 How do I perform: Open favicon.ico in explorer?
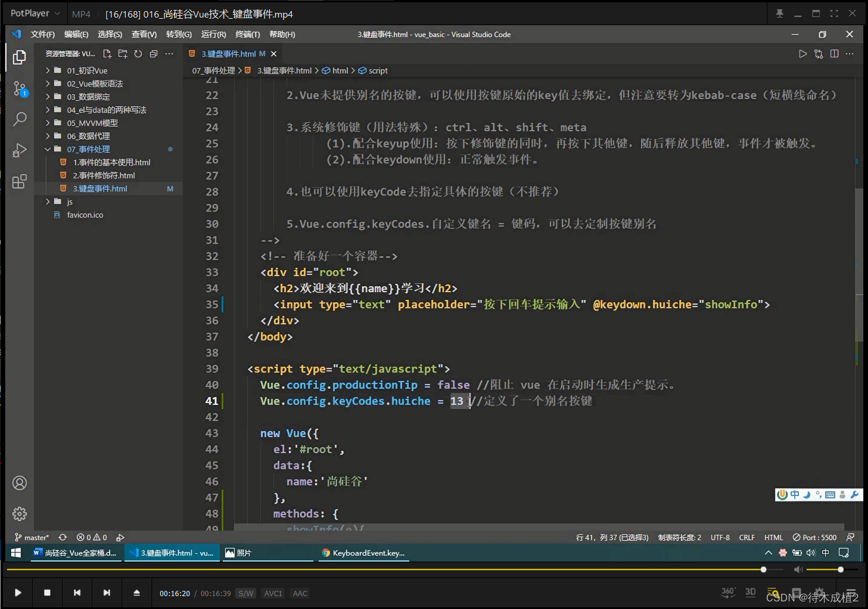pyautogui.click(x=85, y=215)
